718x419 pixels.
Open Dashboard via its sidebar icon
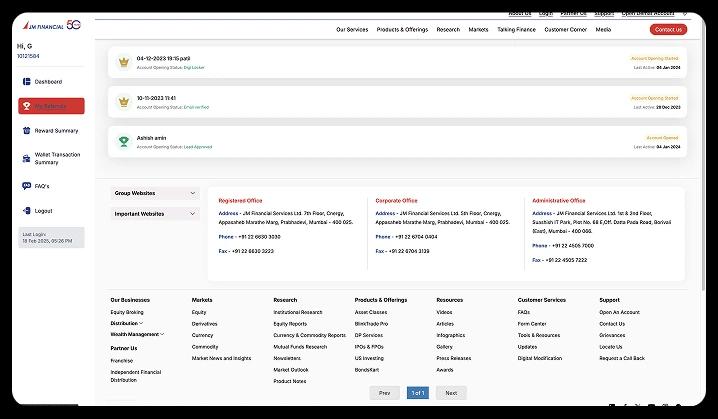[26, 81]
